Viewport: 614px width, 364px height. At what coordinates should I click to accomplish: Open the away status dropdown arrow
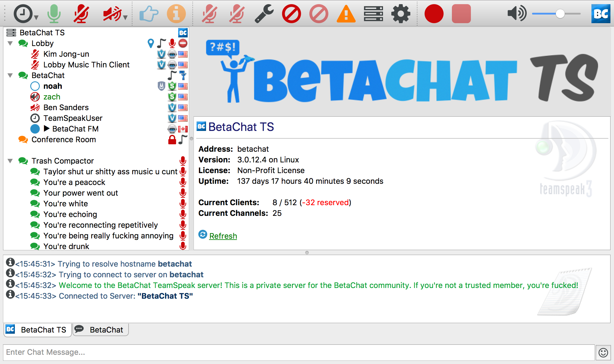point(36,18)
